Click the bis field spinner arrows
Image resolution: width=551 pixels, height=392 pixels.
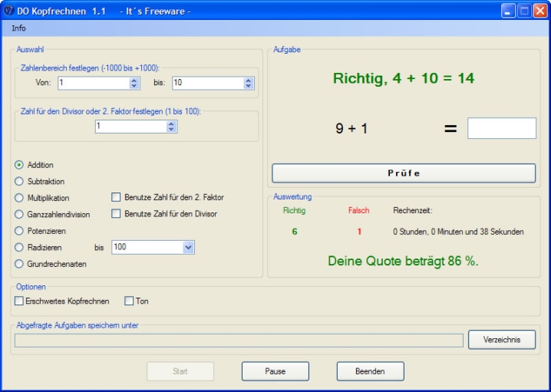248,83
